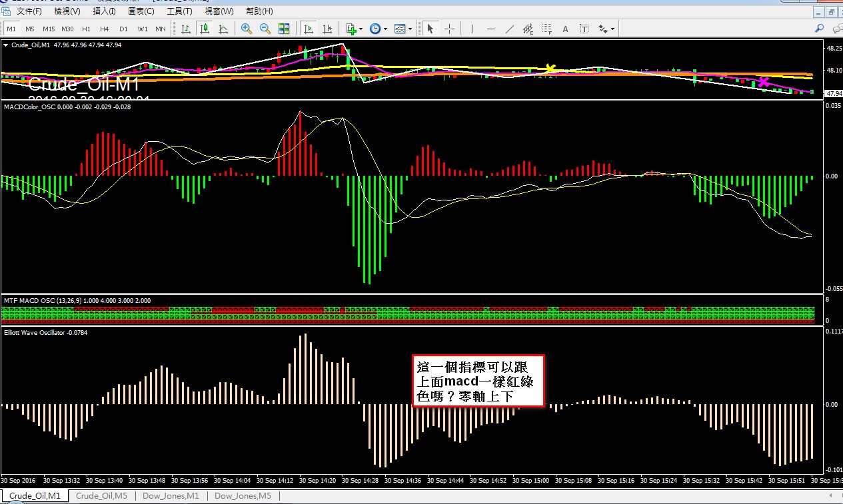This screenshot has height=504, width=843.
Task: Click the 0.1117 oscillator scale value
Action: click(x=834, y=332)
